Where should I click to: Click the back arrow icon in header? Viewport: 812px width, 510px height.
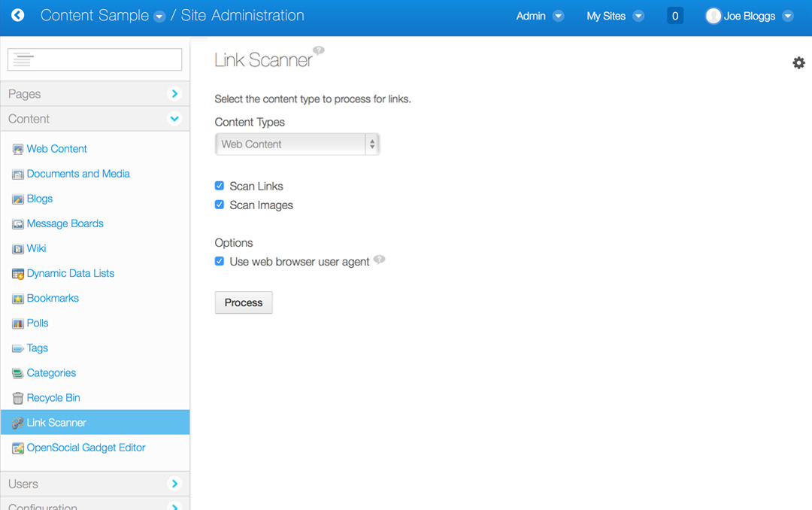(x=17, y=15)
